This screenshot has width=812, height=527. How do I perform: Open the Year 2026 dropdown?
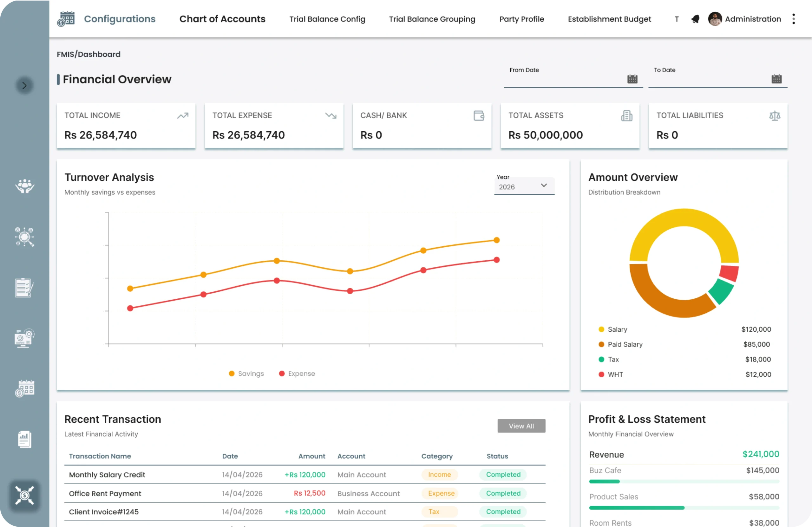(x=524, y=186)
